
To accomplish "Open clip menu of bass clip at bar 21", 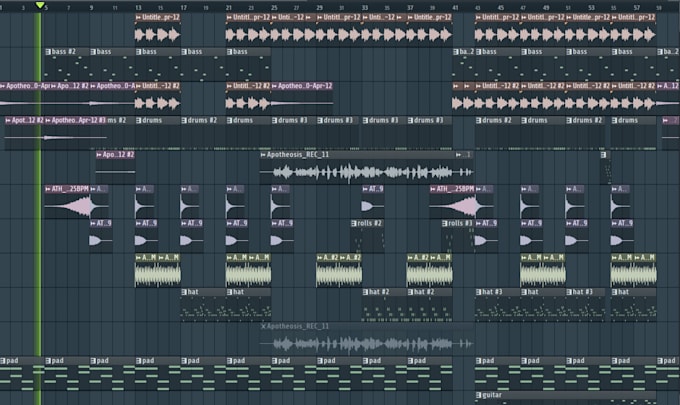I will point(229,52).
